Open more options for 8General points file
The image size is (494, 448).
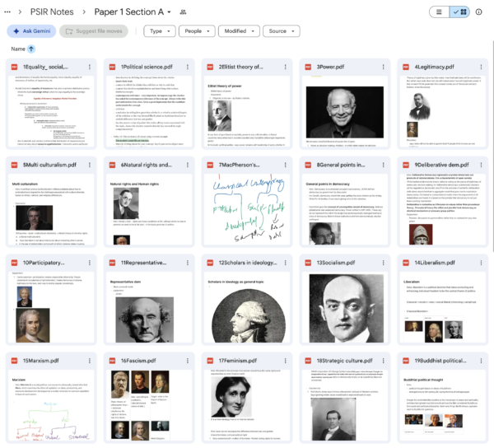(x=383, y=165)
